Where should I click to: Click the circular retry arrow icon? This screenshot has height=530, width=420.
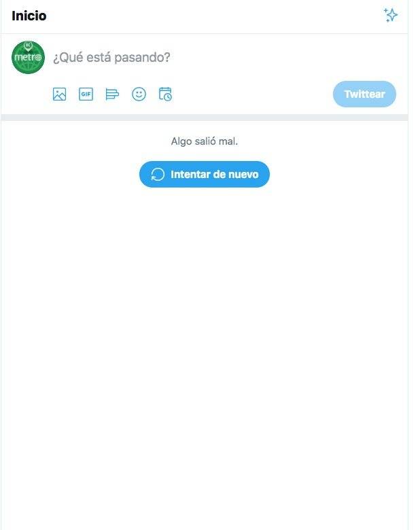158,175
